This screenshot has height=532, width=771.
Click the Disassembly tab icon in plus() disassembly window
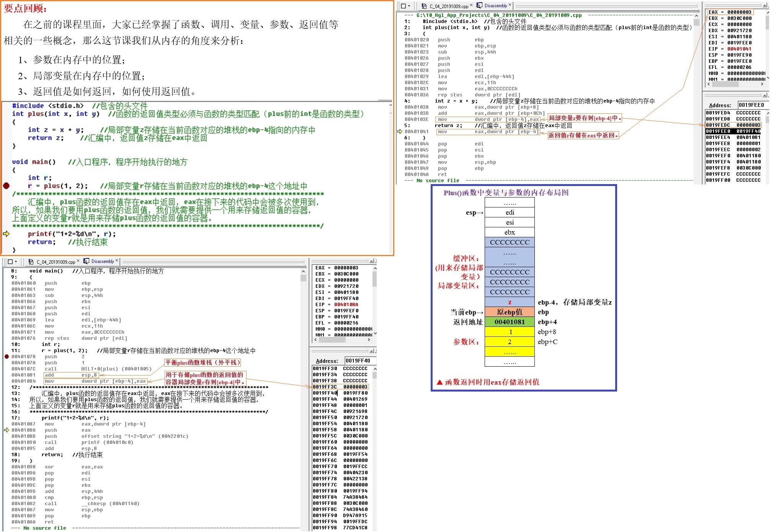[479, 5]
